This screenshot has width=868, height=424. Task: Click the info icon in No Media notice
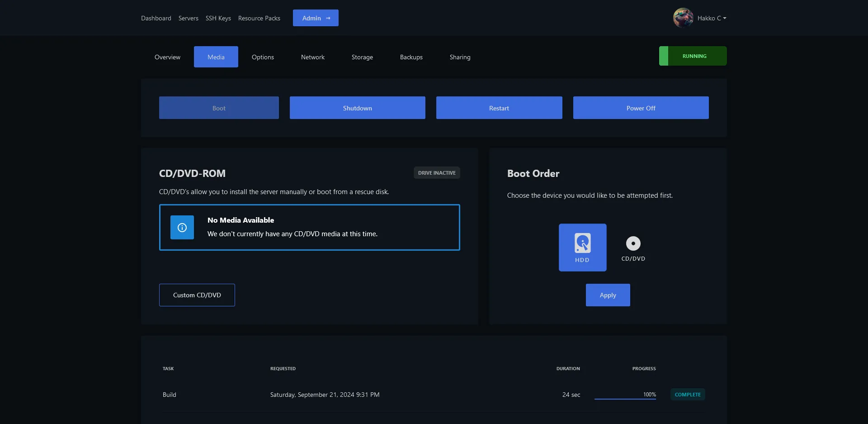[x=182, y=227]
